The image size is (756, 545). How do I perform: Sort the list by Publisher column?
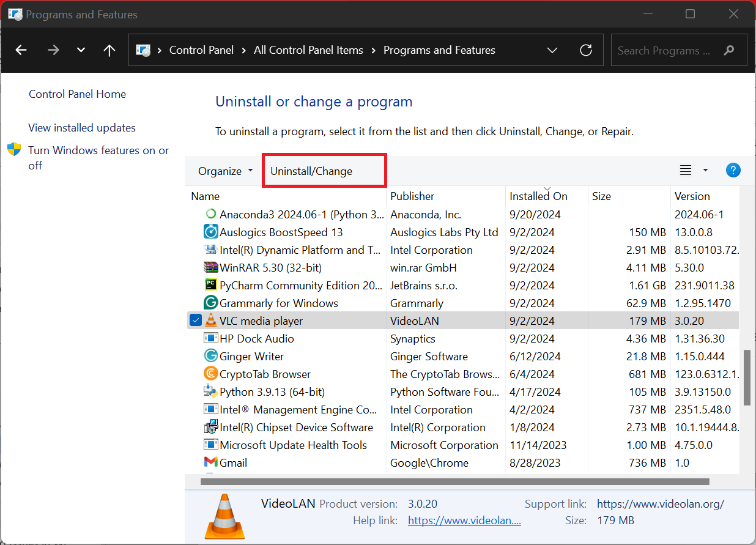tap(412, 196)
